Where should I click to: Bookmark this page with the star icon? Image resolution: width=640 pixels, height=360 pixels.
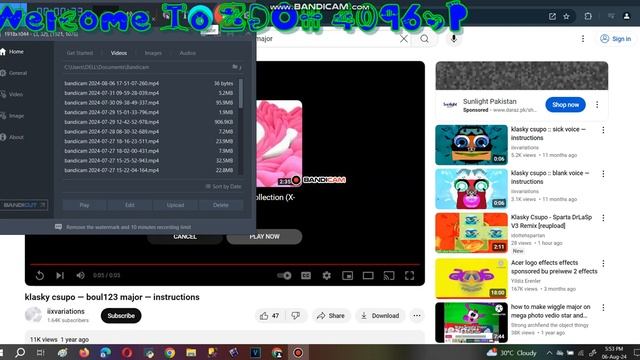(x=567, y=16)
